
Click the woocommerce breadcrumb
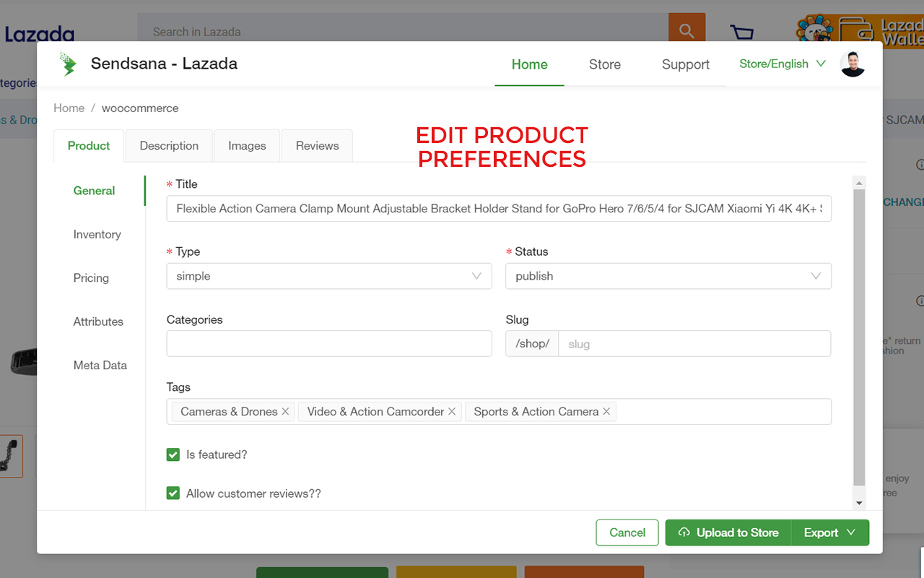[x=140, y=108]
